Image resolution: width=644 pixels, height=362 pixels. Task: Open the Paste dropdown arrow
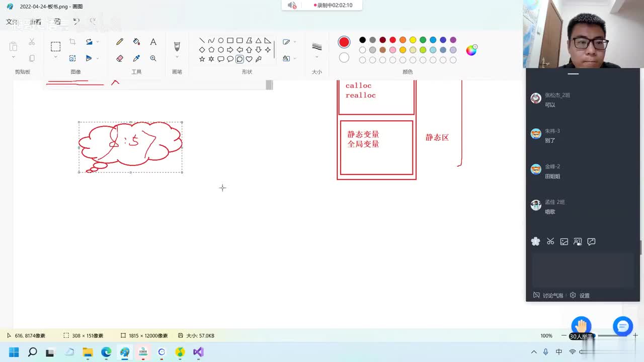(x=14, y=57)
